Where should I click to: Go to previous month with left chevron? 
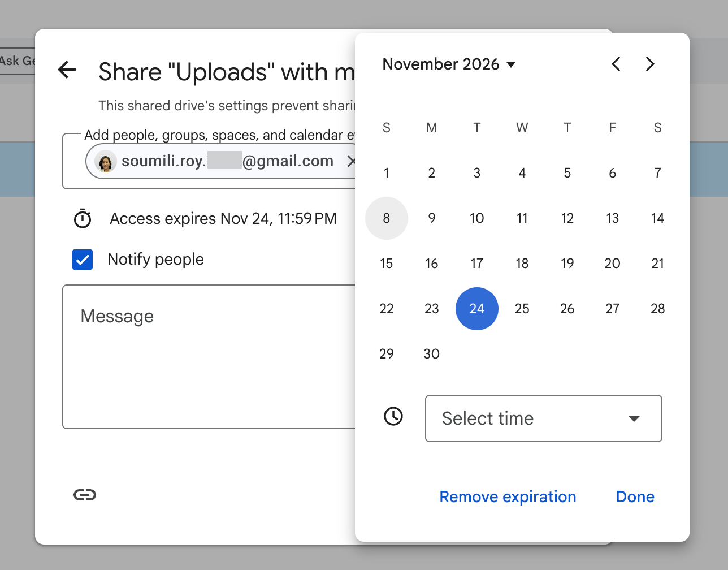coord(616,64)
